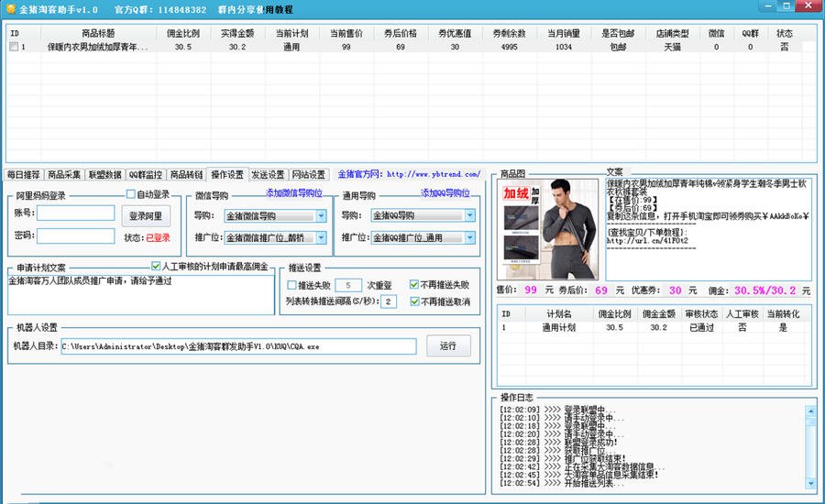Uncheck 人工审核的计划申请最高佣金
The image size is (825, 504).
[x=156, y=267]
